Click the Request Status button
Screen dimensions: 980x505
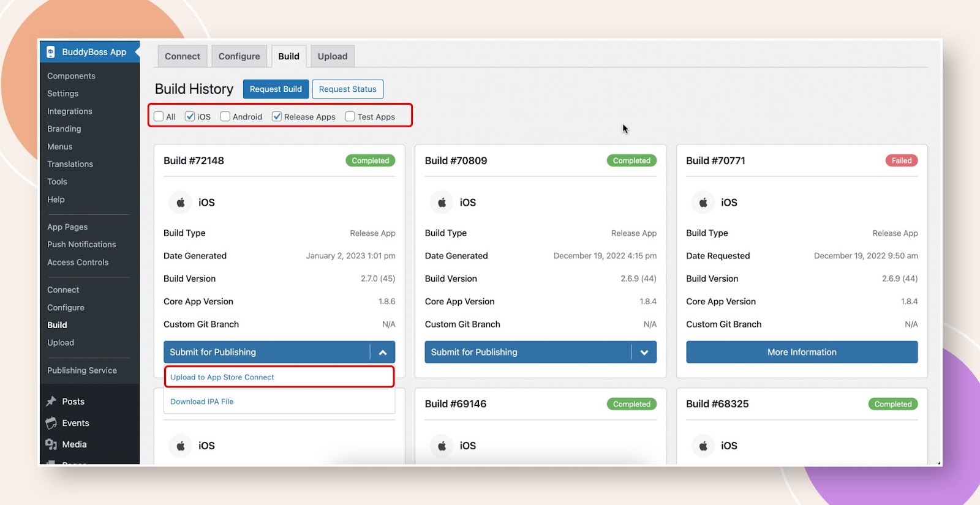coord(348,89)
